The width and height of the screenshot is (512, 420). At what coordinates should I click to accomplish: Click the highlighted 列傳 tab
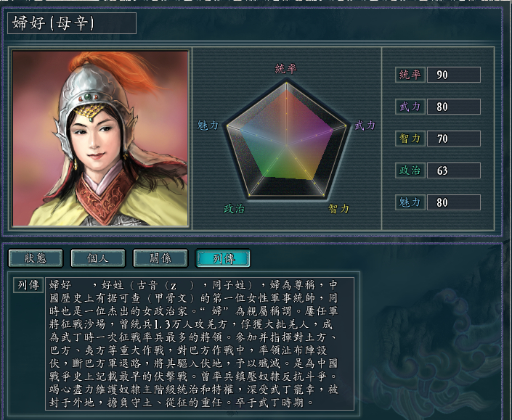pyautogui.click(x=222, y=258)
